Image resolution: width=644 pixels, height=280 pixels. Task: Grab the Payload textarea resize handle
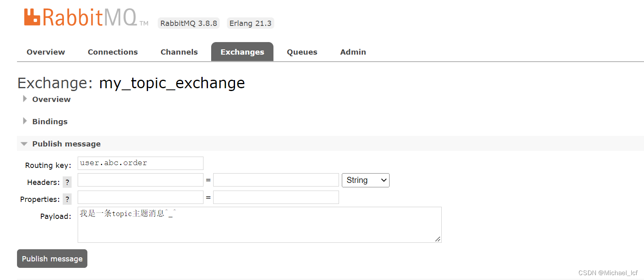coord(438,239)
